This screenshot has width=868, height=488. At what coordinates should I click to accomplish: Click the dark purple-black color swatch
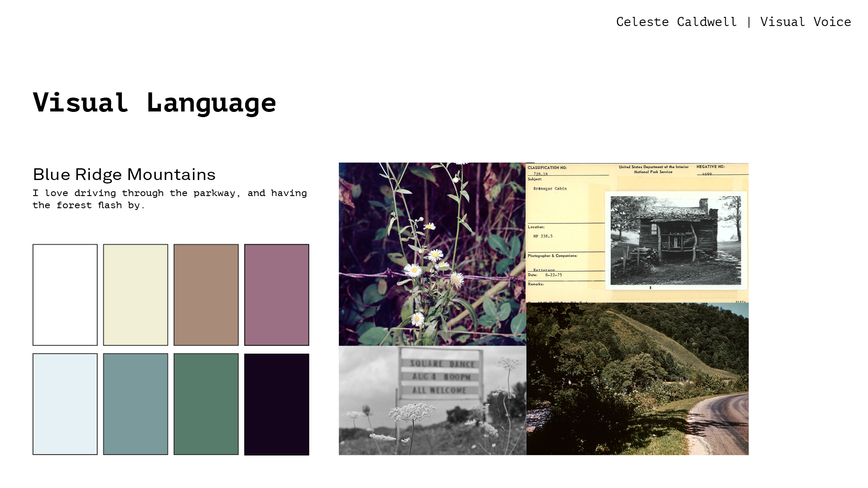[x=276, y=404]
